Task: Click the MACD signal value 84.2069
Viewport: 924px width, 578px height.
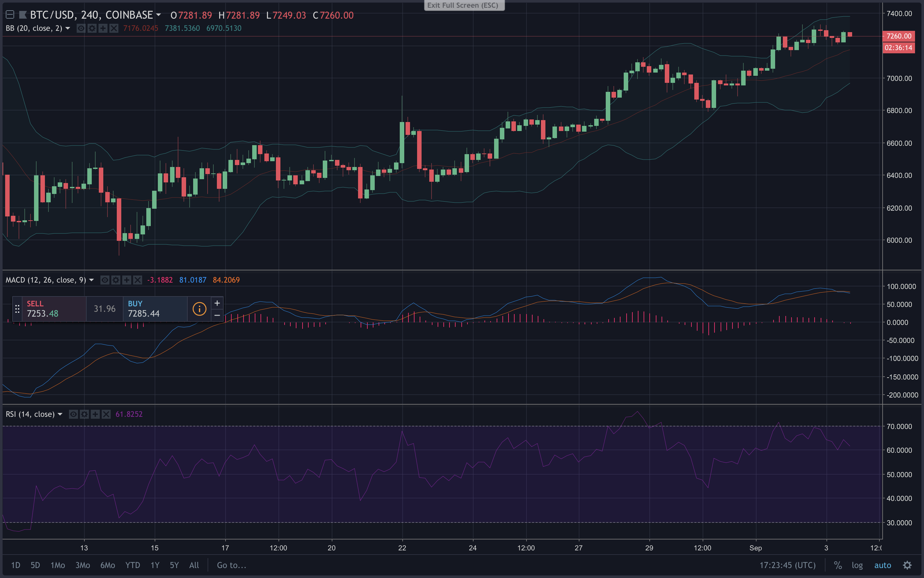Action: pos(226,280)
